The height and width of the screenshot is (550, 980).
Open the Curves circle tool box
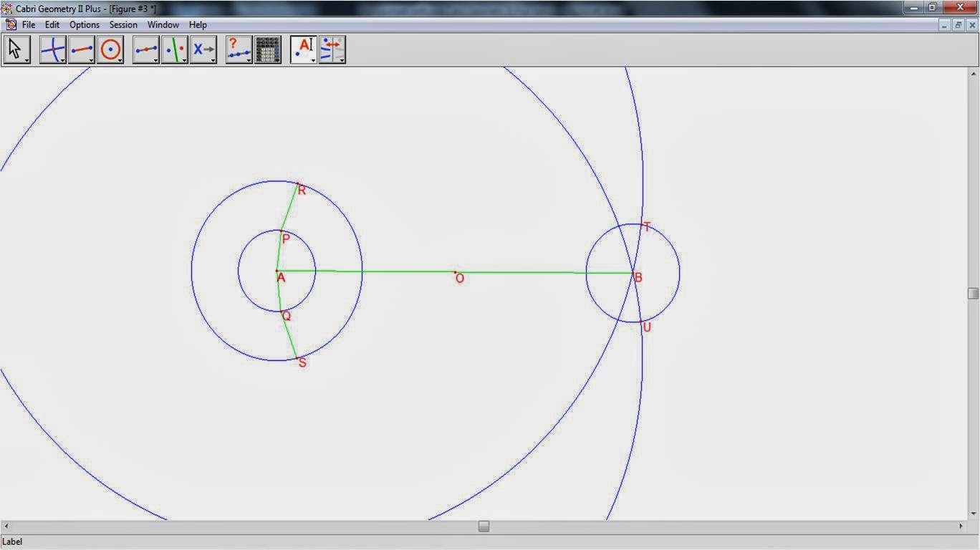[x=110, y=49]
